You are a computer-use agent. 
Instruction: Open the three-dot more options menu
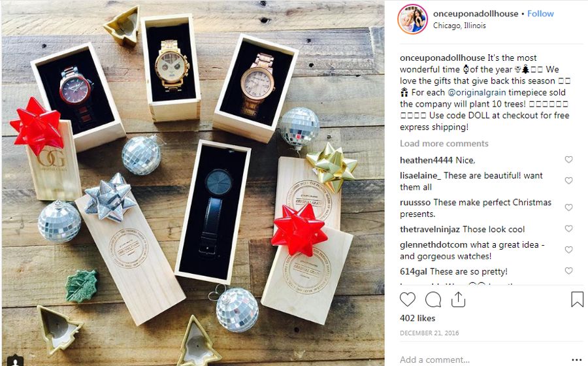[577, 359]
